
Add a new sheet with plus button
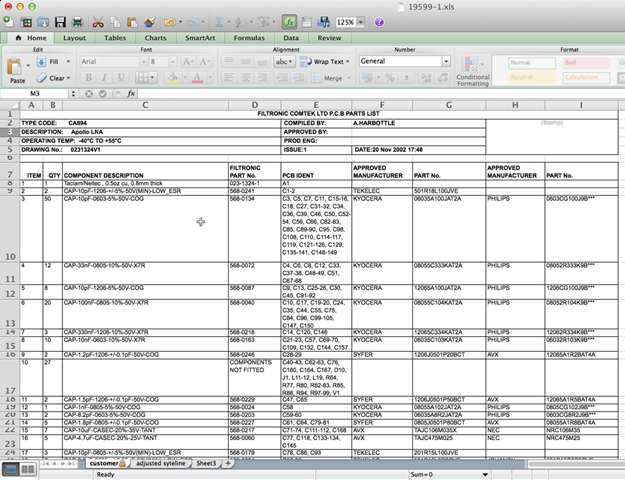tap(228, 463)
